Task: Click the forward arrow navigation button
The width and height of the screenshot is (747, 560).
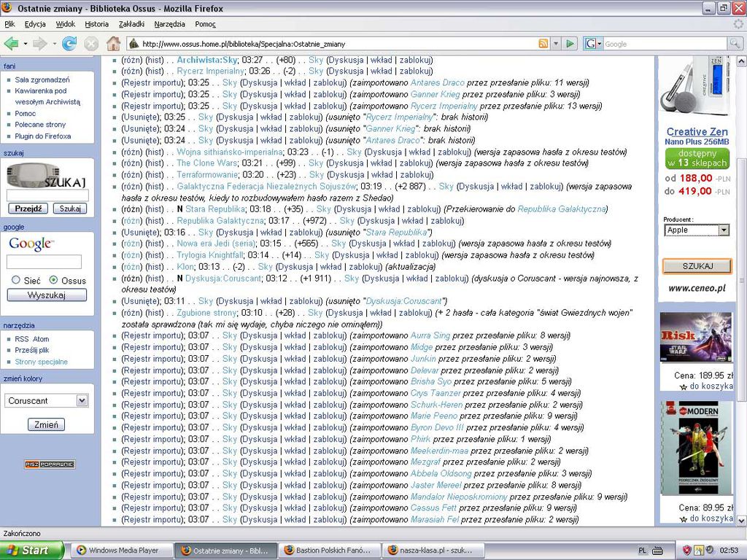Action: coord(40,44)
